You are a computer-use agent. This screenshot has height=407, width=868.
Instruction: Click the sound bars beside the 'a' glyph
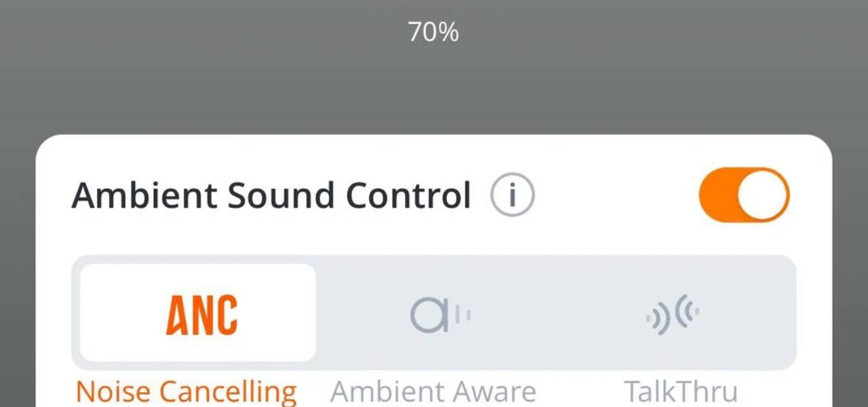(x=462, y=315)
